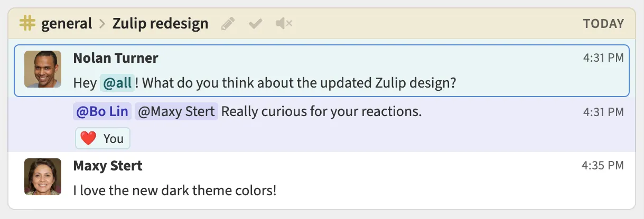Click the @Maxy Stert mention pill

pyautogui.click(x=176, y=112)
